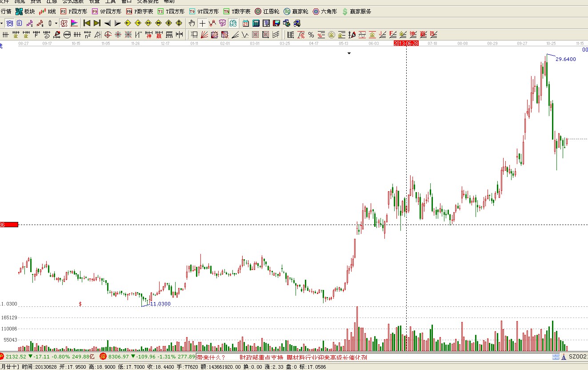Click the scrolling news ticker headline

point(302,357)
